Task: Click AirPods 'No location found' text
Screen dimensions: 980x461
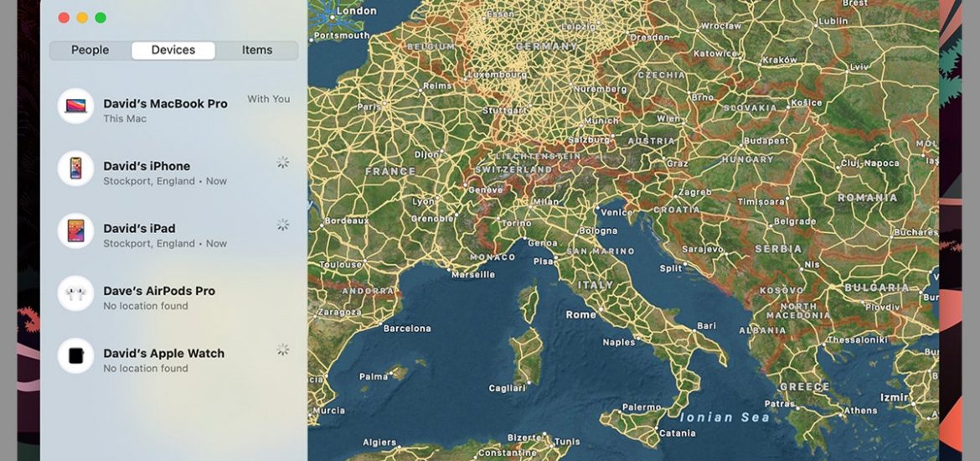Action: 146,306
